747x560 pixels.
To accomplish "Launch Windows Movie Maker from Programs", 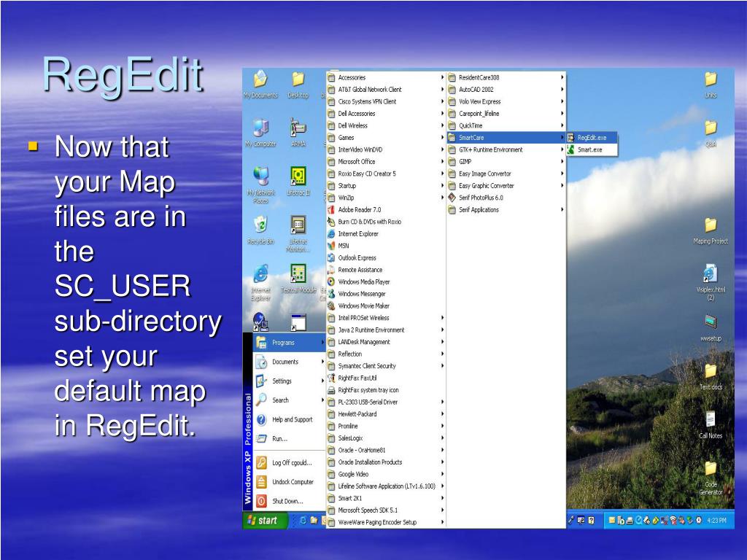I will (x=386, y=306).
